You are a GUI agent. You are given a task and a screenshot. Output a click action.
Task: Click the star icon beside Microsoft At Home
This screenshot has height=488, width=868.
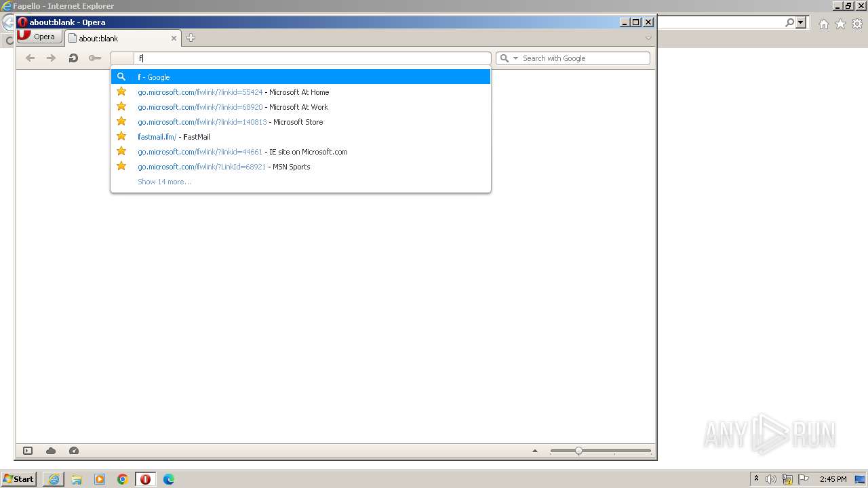pyautogui.click(x=121, y=91)
